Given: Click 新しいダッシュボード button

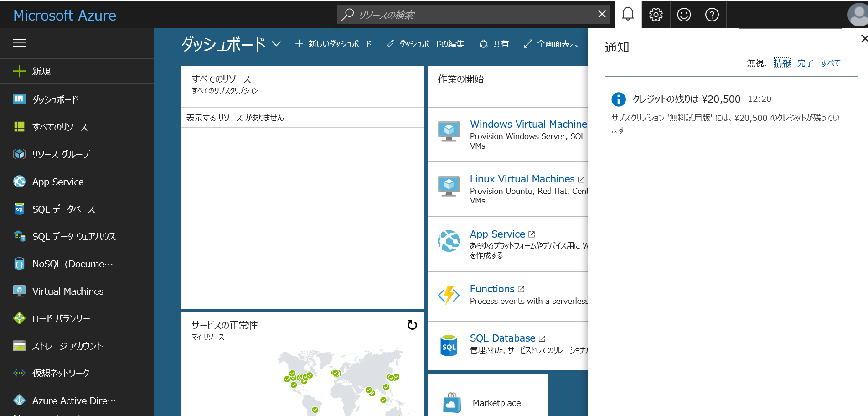Looking at the screenshot, I should coord(333,44).
